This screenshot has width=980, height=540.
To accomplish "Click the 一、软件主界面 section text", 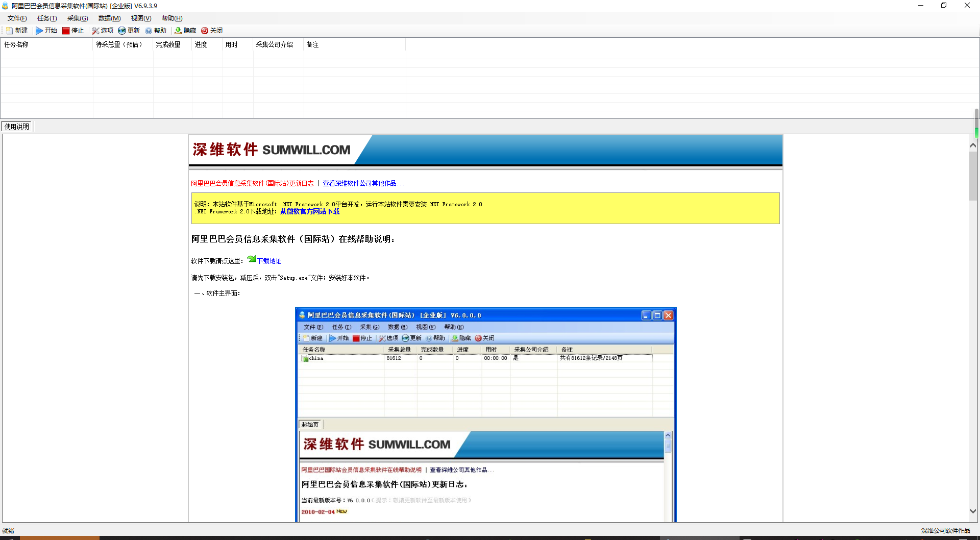I will pos(217,293).
